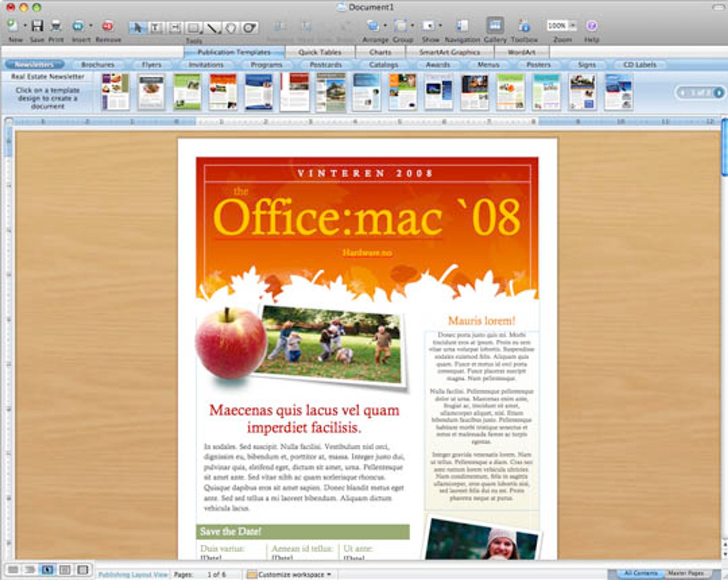Image resolution: width=728 pixels, height=580 pixels.
Task: Open the Arrange dropdown arrow
Action: (x=385, y=26)
